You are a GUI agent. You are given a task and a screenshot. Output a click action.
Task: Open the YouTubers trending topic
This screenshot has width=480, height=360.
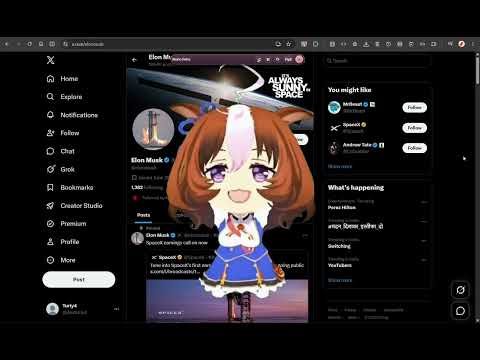coord(340,265)
